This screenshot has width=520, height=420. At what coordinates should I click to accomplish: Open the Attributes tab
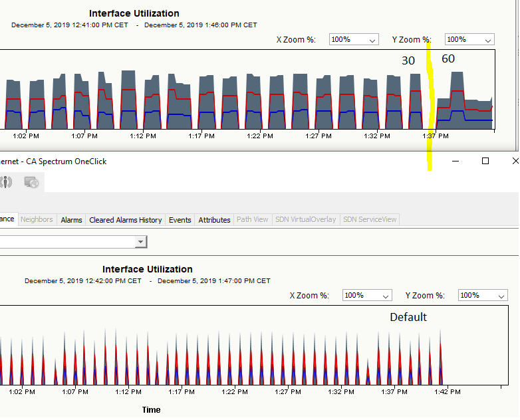click(x=214, y=220)
